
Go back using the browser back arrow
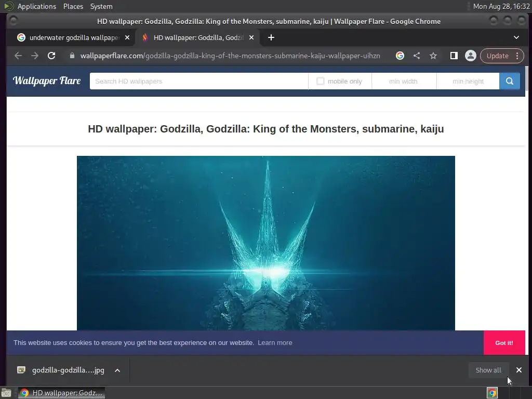pyautogui.click(x=18, y=56)
